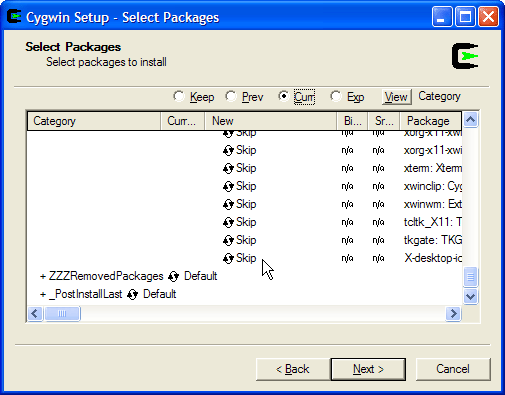This screenshot has height=395, width=505.
Task: Click the horizontal scrollbar thumb
Action: pos(62,314)
